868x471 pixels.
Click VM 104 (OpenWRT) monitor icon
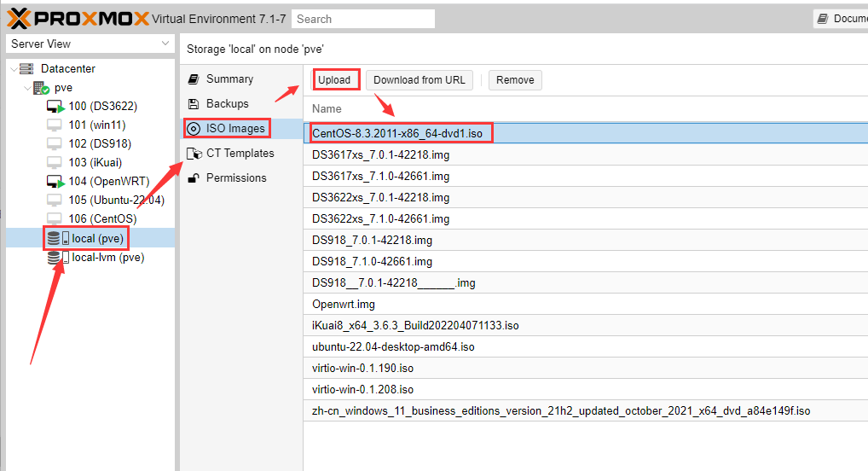pos(55,182)
